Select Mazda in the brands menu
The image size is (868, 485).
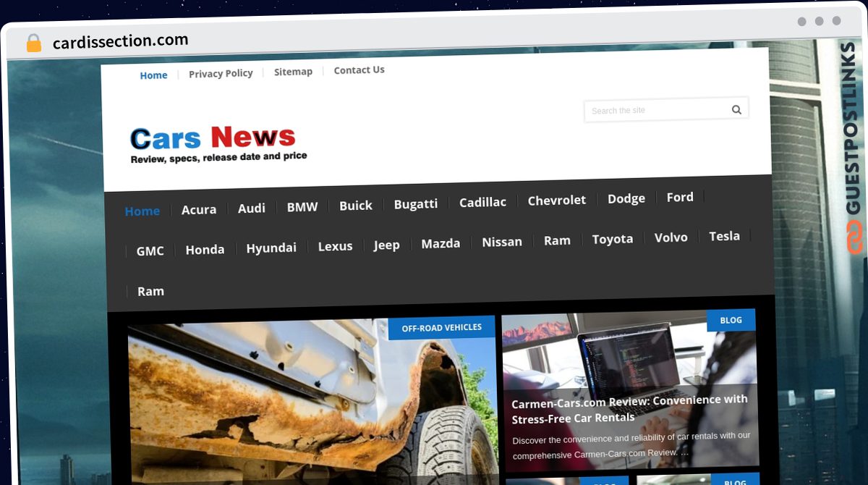click(441, 243)
